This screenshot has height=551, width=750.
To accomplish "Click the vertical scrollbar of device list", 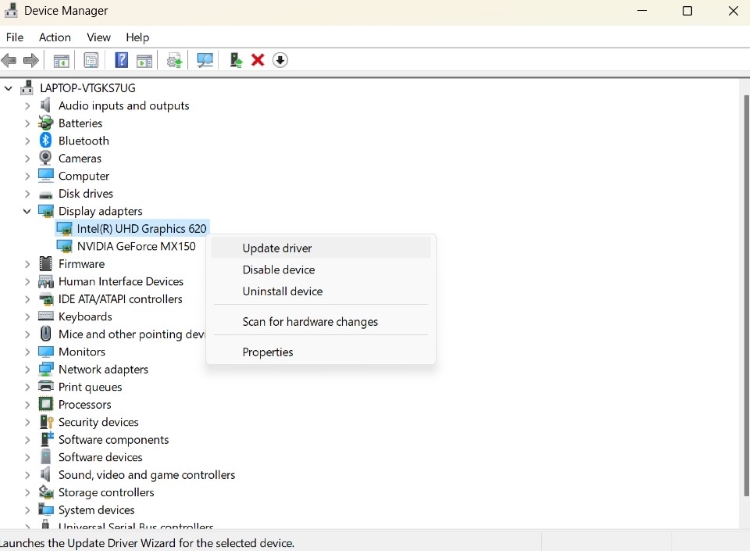I will click(745, 300).
